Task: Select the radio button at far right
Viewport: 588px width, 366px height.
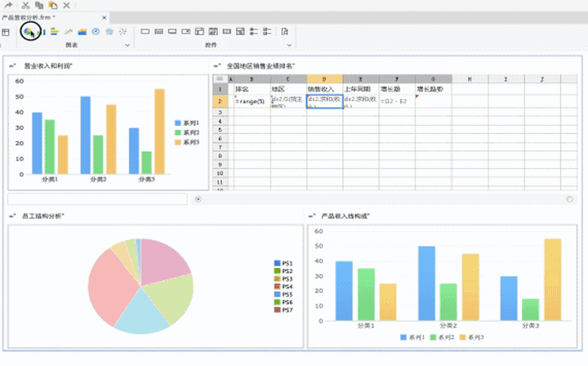Action: (569, 199)
